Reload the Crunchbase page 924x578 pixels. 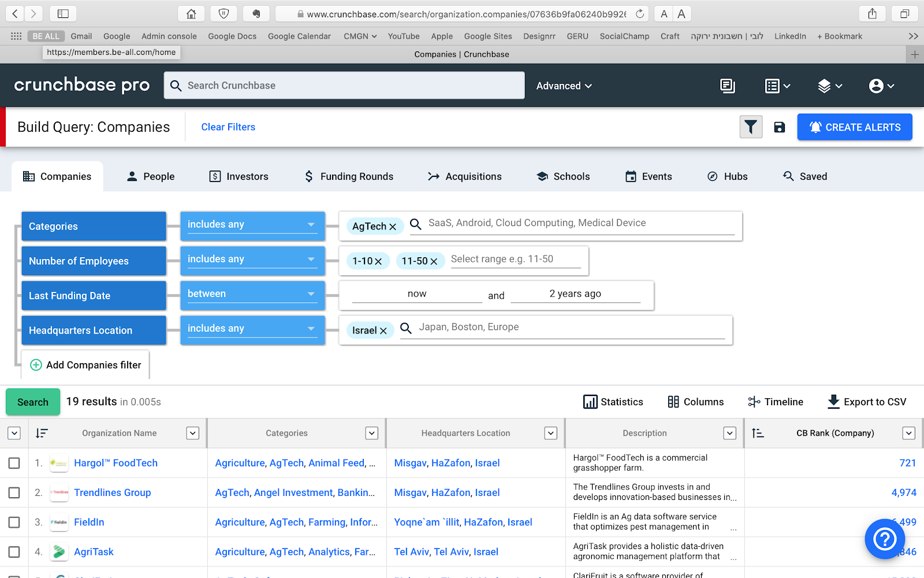640,13
